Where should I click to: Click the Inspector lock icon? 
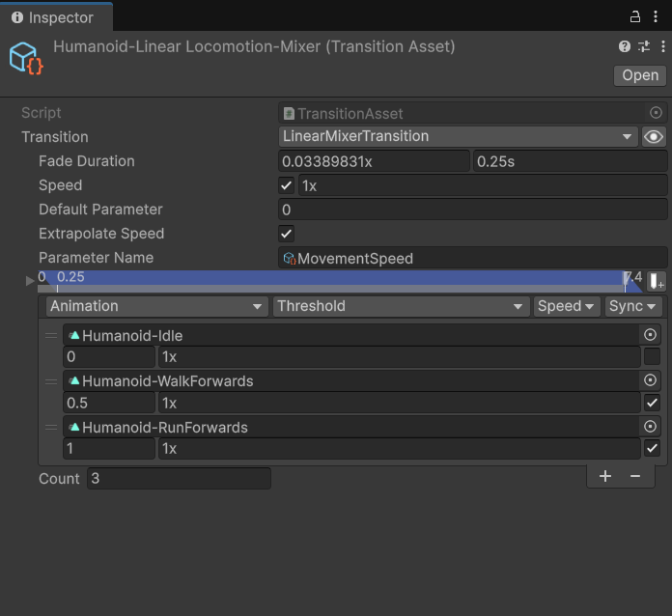[x=635, y=16]
